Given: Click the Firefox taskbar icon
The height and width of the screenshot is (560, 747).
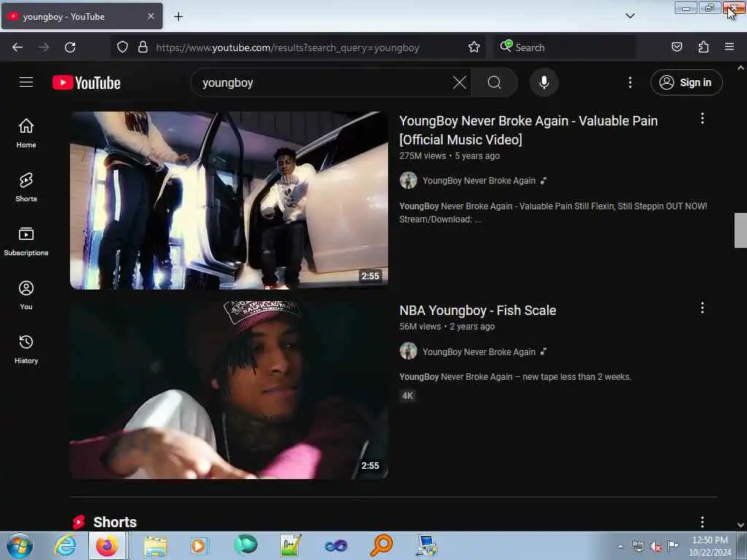Looking at the screenshot, I should (107, 545).
